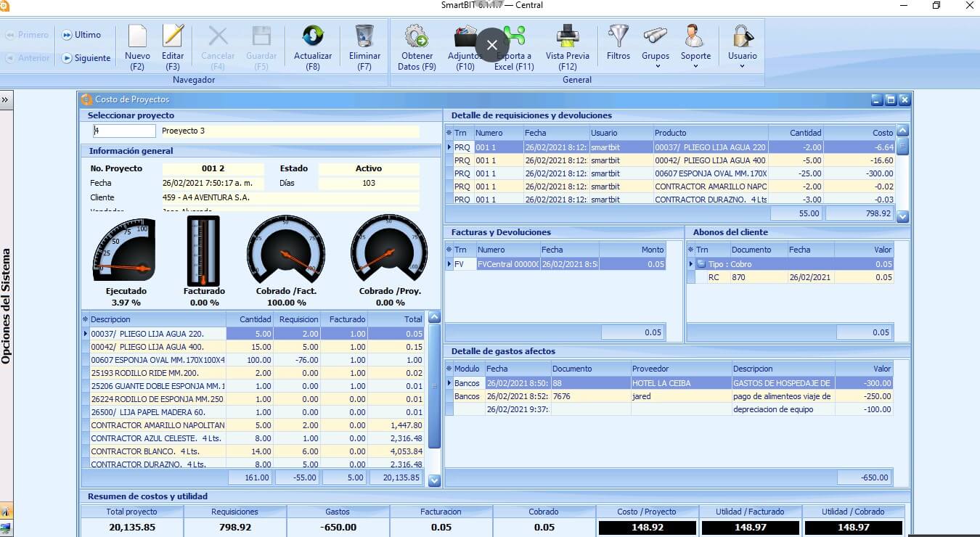Open Adjuntos (F10) folder icon
Viewport: 980px width, 537px height.
point(465,36)
